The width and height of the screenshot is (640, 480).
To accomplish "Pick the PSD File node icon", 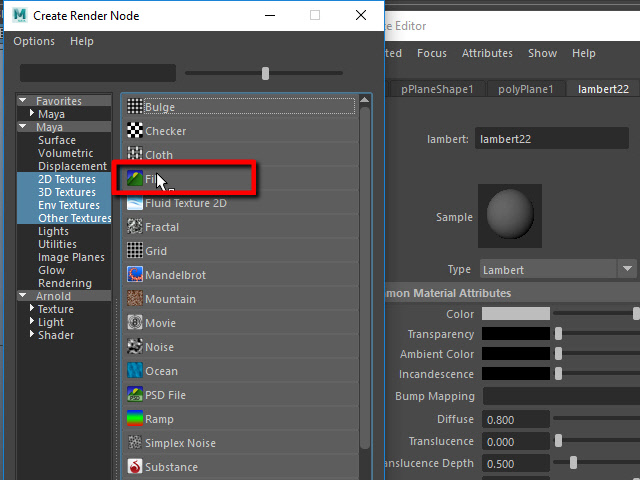I will 135,395.
